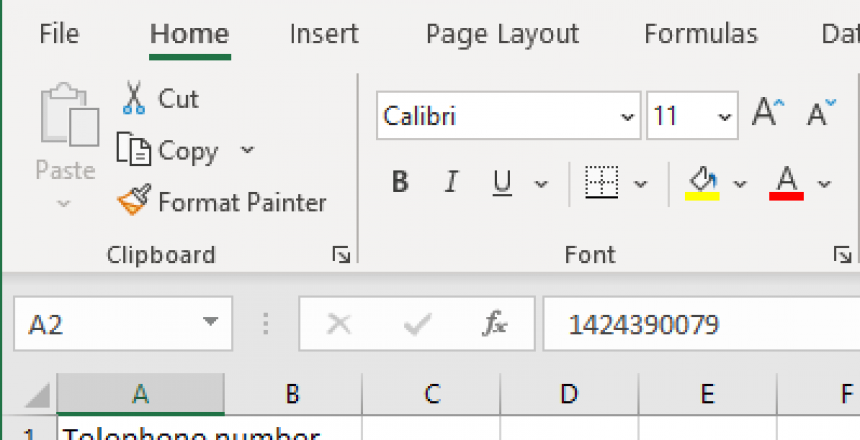Switch to the Home tab
860x440 pixels.
point(190,34)
